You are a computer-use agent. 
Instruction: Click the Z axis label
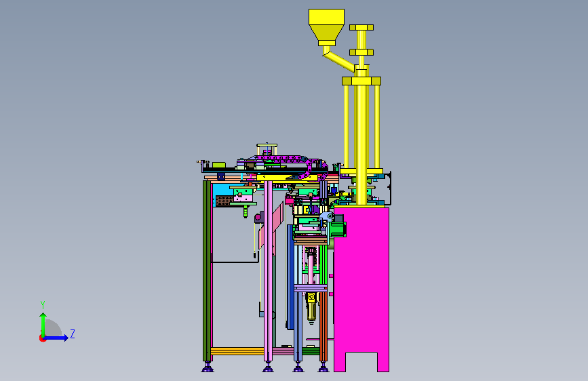click(73, 334)
